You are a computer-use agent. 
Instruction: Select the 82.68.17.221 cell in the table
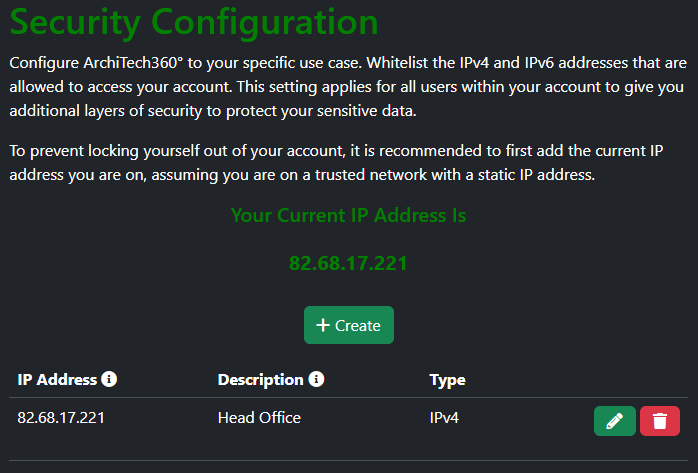pos(61,418)
